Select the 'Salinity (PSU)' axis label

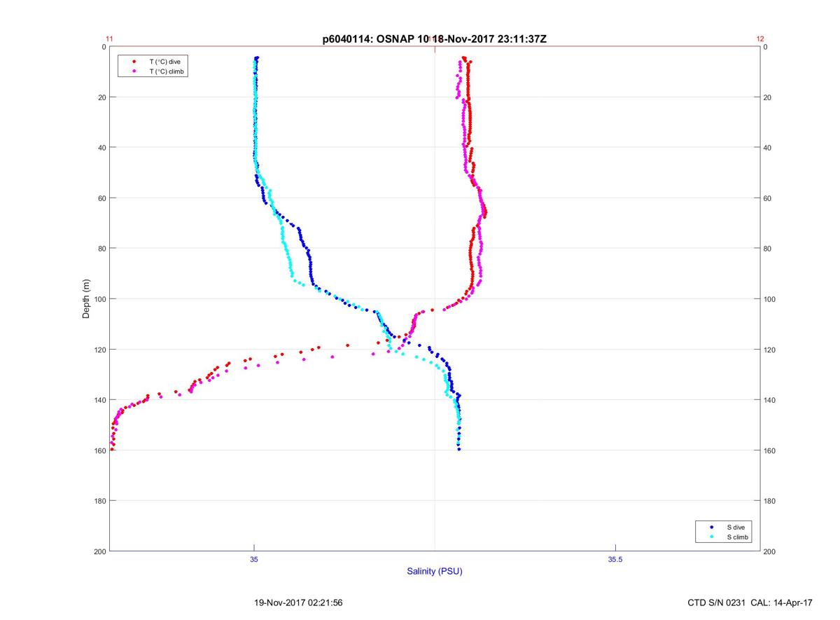(x=435, y=571)
